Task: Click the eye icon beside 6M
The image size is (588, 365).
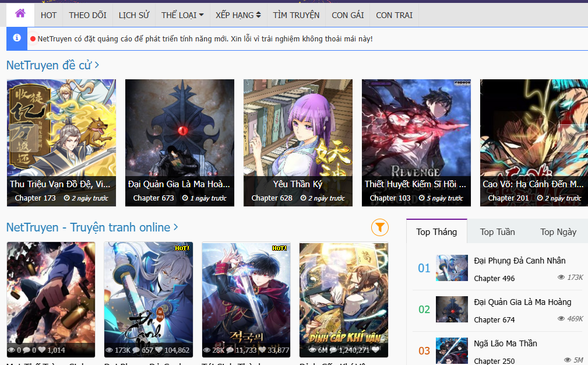Action: pyautogui.click(x=313, y=350)
